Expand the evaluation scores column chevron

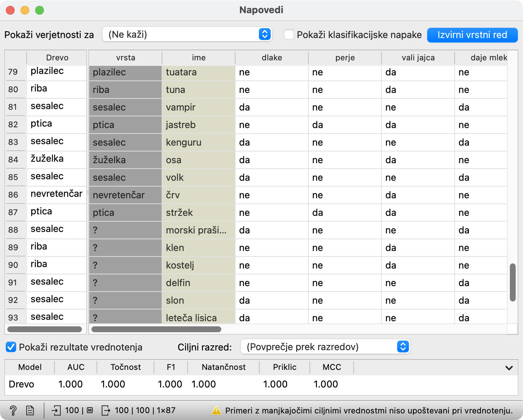pyautogui.click(x=509, y=368)
